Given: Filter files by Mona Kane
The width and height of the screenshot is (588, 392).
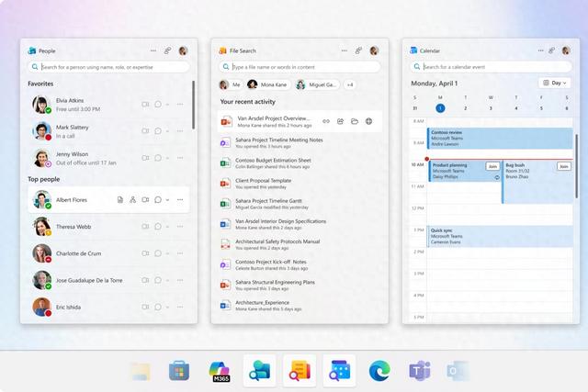Looking at the screenshot, I should [267, 84].
